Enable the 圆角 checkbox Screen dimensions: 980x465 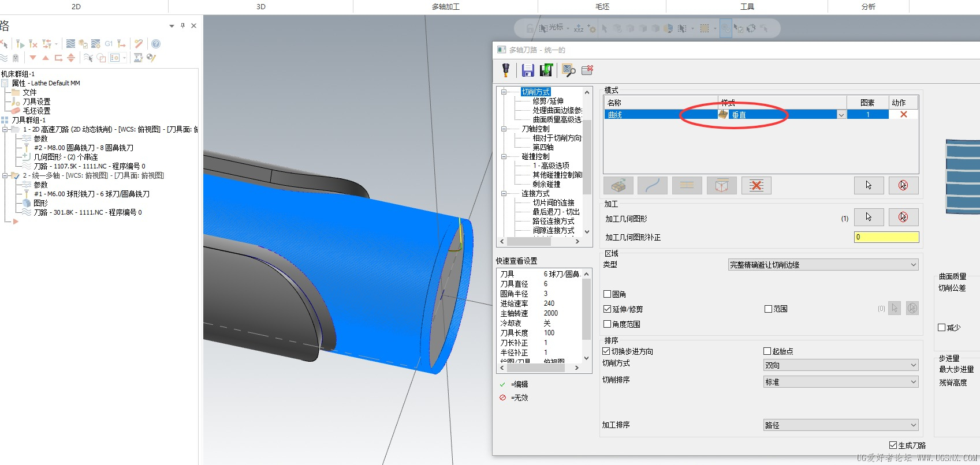click(x=608, y=294)
